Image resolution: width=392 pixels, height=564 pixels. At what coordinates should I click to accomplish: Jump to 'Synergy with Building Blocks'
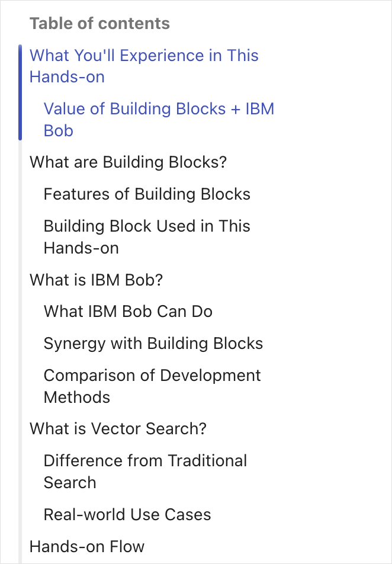click(153, 343)
